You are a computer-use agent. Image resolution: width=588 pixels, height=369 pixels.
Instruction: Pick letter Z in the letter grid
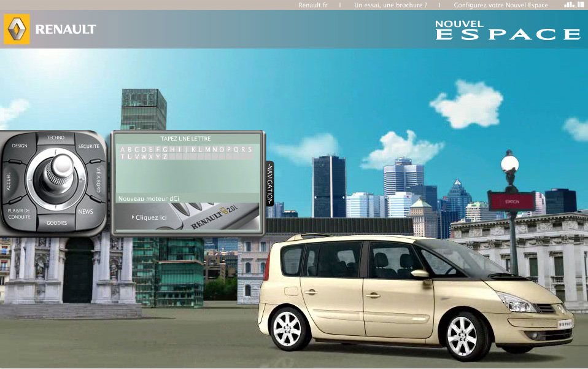[x=165, y=157]
